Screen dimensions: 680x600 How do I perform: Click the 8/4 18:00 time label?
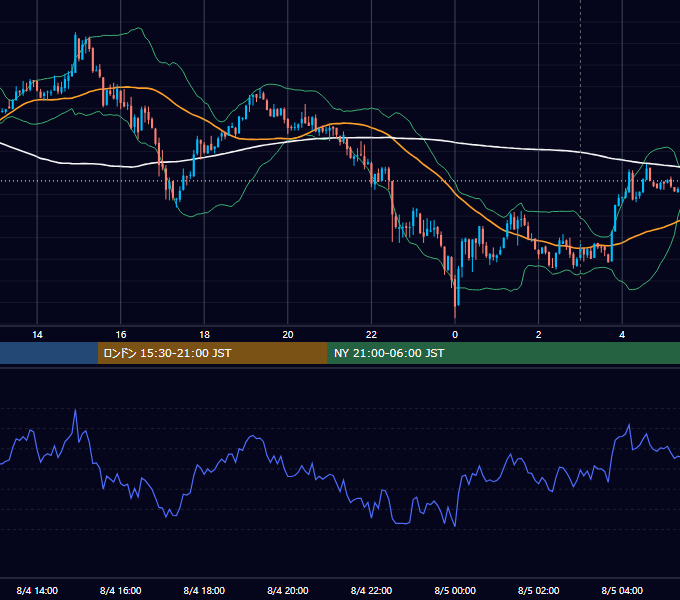click(x=204, y=590)
